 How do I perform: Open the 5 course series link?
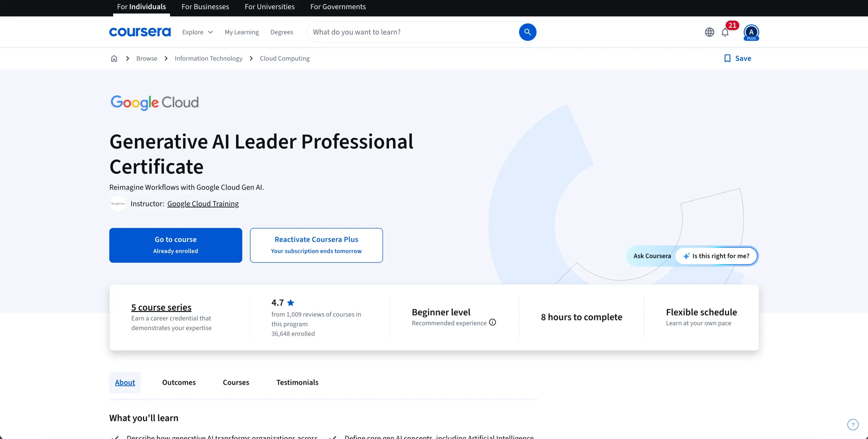161,307
